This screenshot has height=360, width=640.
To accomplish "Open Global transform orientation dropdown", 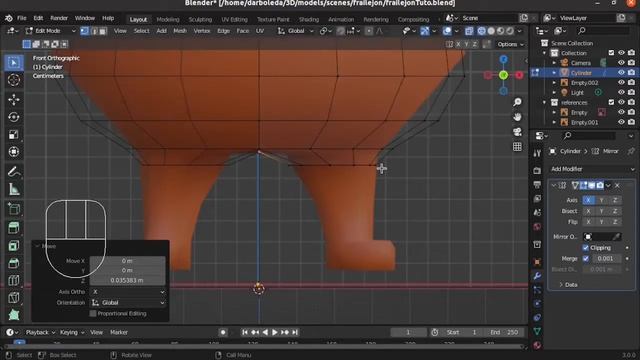I will [x=296, y=31].
